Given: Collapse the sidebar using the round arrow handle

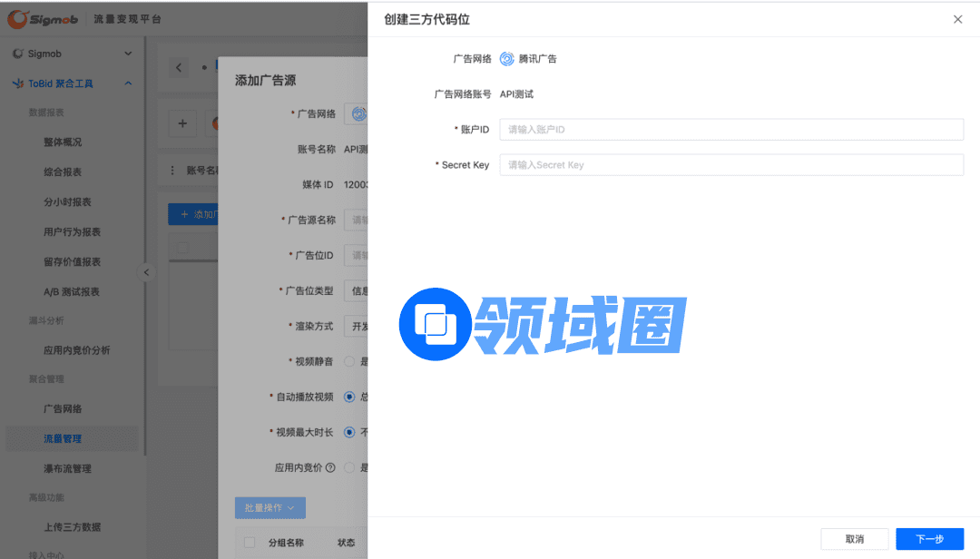Looking at the screenshot, I should coord(146,272).
